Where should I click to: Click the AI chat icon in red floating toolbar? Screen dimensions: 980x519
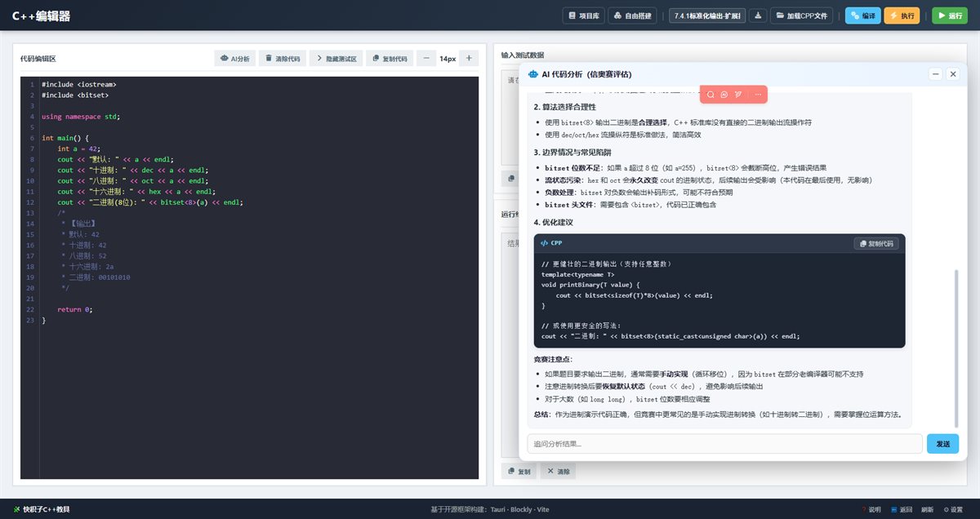(x=724, y=95)
